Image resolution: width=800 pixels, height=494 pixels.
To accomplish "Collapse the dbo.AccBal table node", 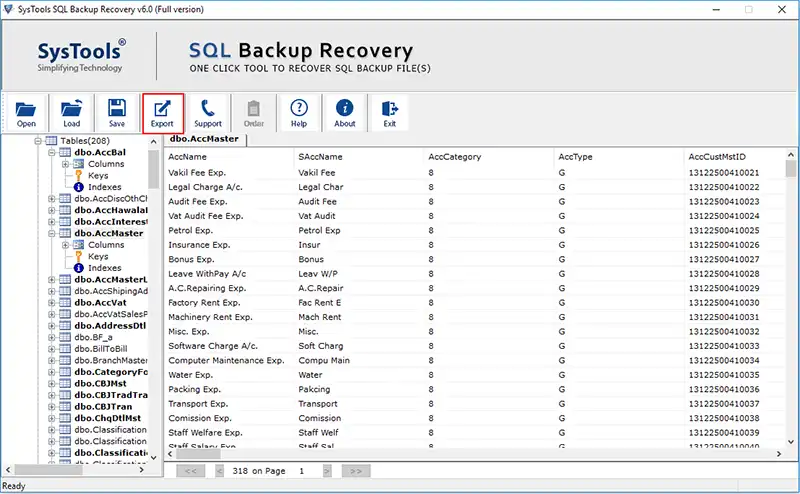I will (x=52, y=152).
